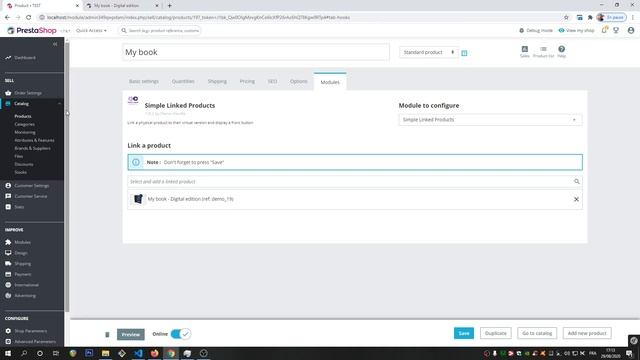The image size is (640, 360).
Task: Open Brands & Suppliers in the sidebar
Action: click(33, 148)
